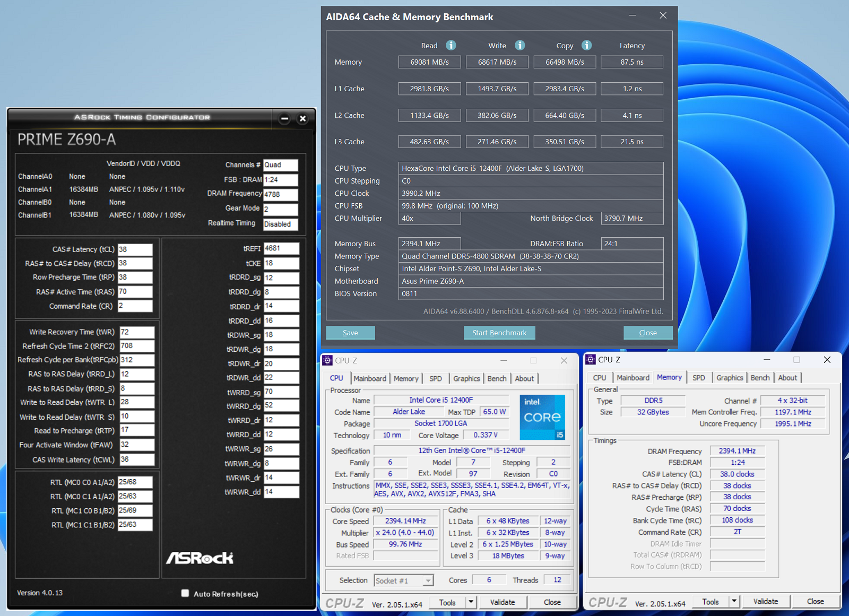This screenshot has height=616, width=849.
Task: Open SPD tab in left CPU-Z
Action: (x=436, y=378)
